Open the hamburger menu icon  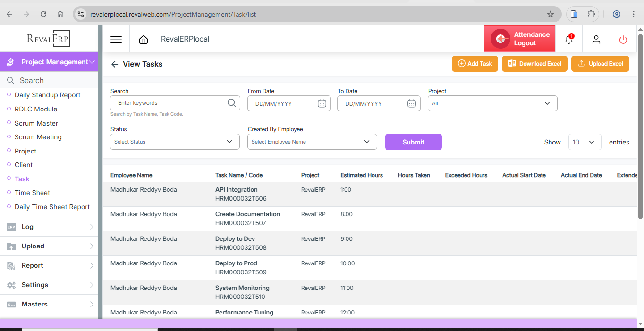pyautogui.click(x=116, y=40)
